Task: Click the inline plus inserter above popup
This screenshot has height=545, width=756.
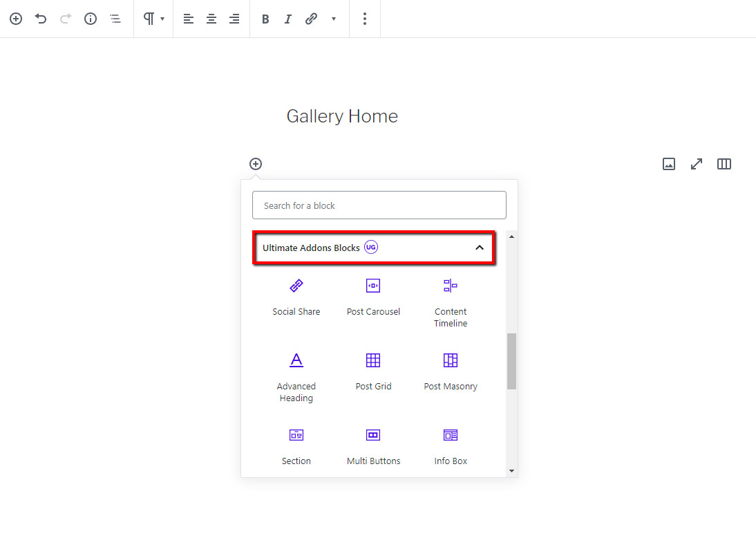Action: [256, 164]
